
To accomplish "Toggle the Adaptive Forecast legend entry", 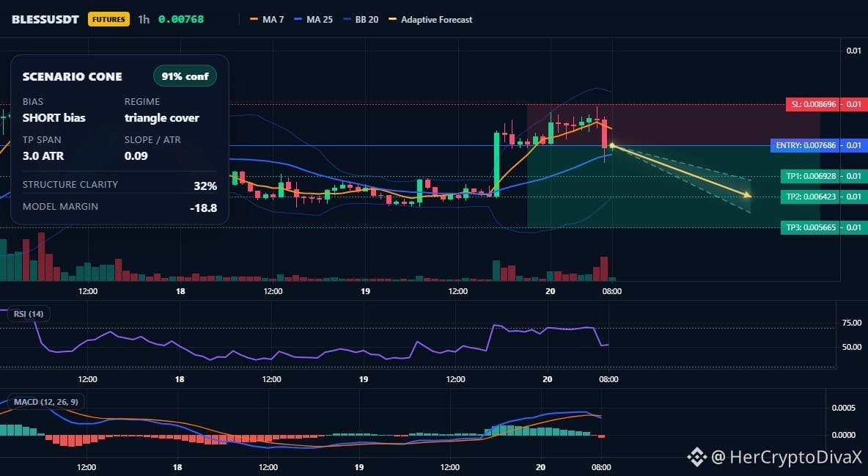I will point(430,19).
